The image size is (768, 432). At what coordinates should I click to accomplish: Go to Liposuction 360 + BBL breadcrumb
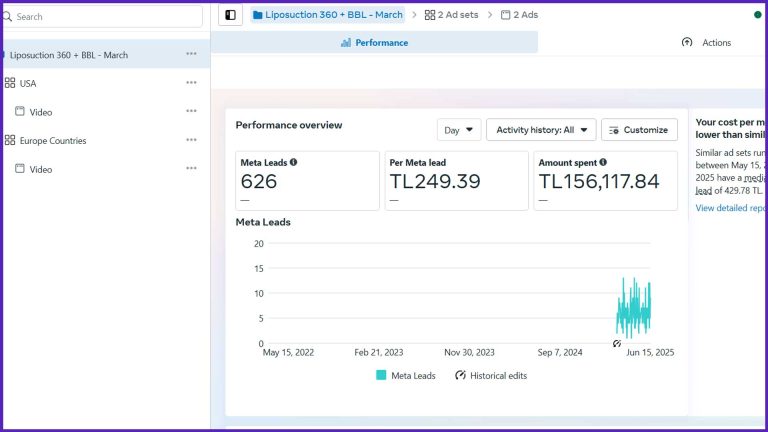pos(328,15)
